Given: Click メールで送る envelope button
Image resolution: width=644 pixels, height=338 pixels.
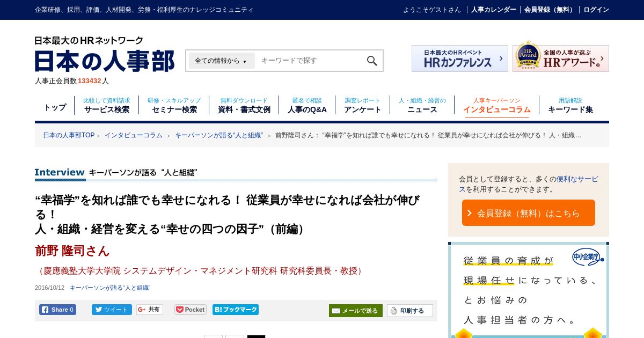Looking at the screenshot, I should 356,311.
